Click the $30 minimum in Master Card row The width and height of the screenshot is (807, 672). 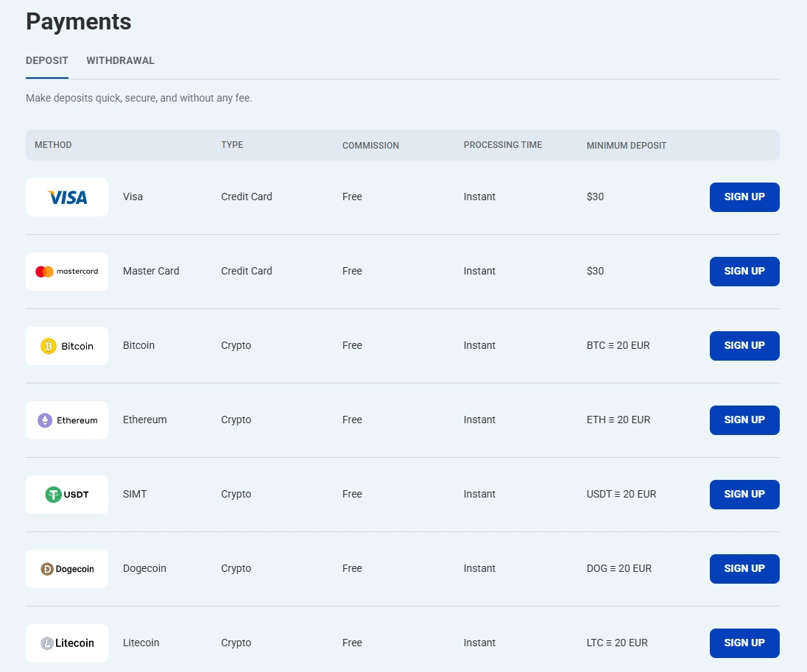(x=595, y=271)
